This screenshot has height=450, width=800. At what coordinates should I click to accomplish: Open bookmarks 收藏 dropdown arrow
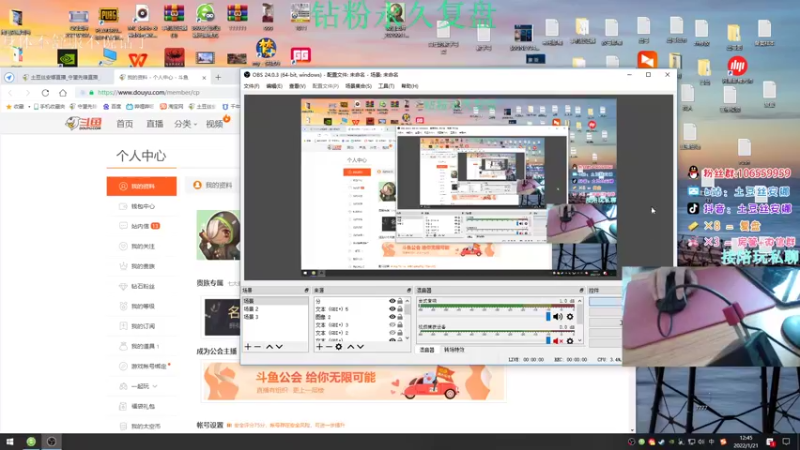(29, 107)
